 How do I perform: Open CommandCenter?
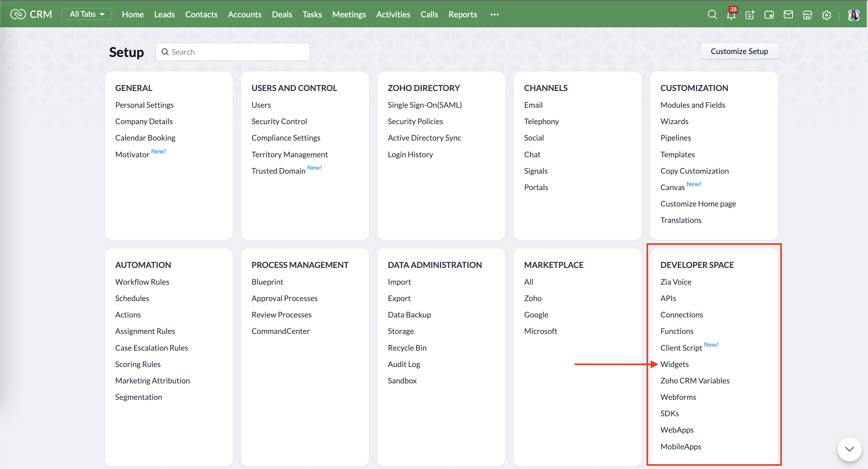(x=280, y=331)
